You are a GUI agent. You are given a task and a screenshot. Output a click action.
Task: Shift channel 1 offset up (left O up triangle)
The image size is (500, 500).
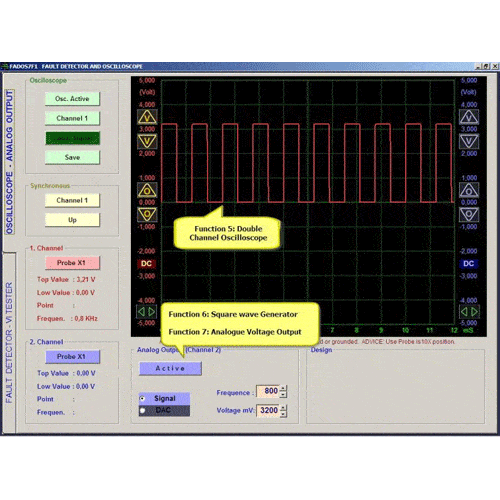147,190
